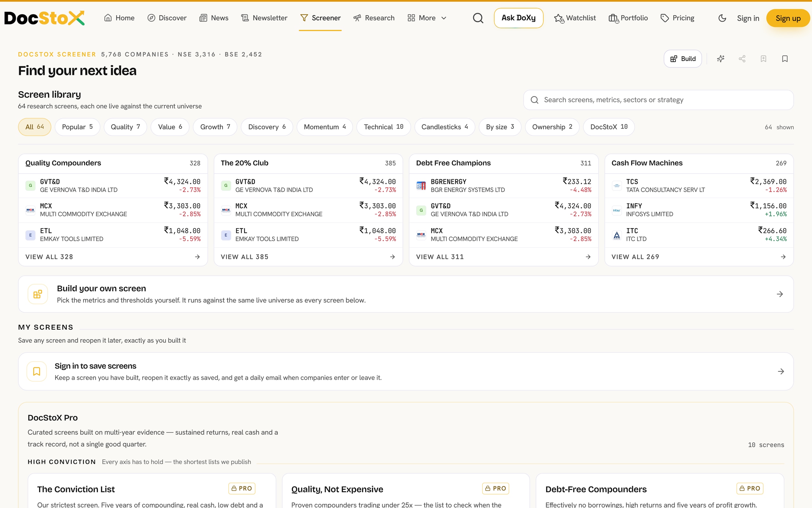This screenshot has width=812, height=508.
Task: Click the TCS logo in Cash Flow Machines
Action: [617, 185]
